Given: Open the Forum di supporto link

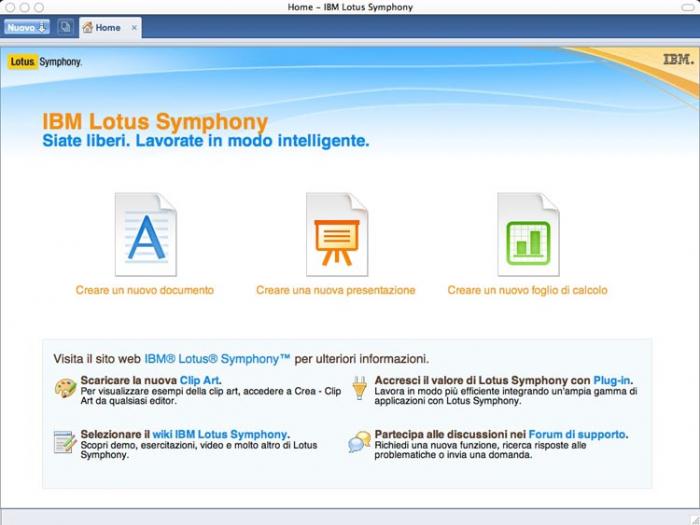Looking at the screenshot, I should click(x=577, y=434).
